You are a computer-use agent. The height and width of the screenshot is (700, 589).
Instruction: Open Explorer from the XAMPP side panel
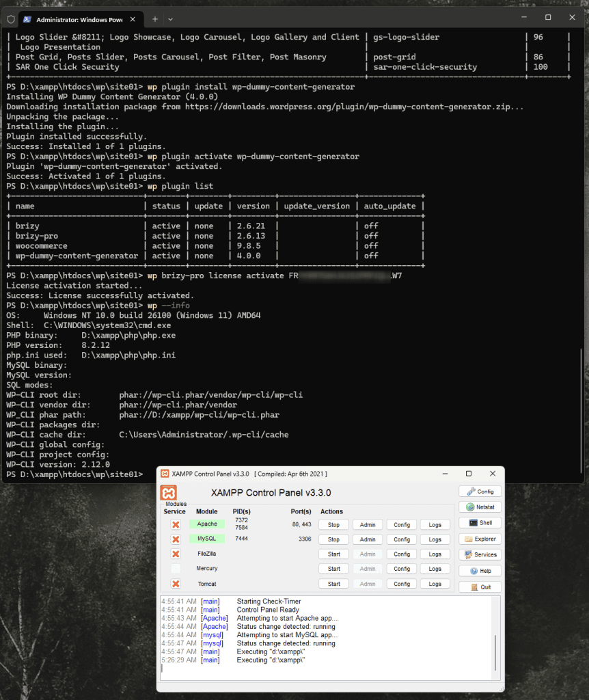click(480, 539)
